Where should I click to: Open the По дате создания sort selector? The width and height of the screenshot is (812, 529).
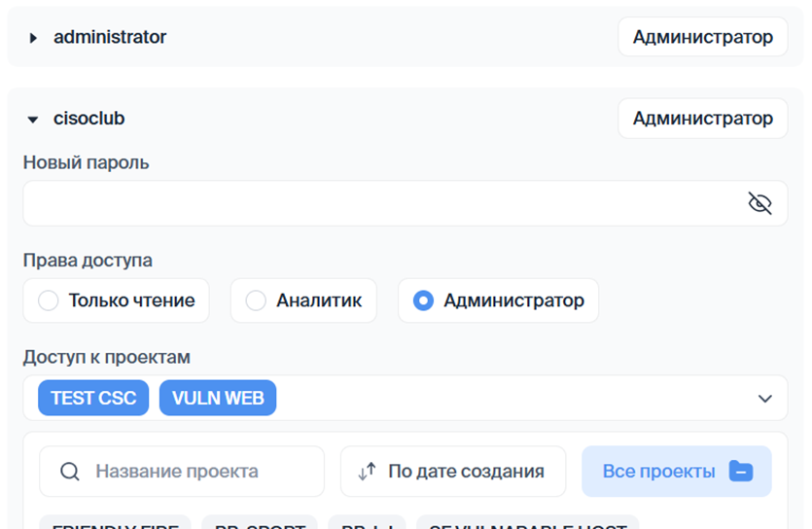coord(452,472)
